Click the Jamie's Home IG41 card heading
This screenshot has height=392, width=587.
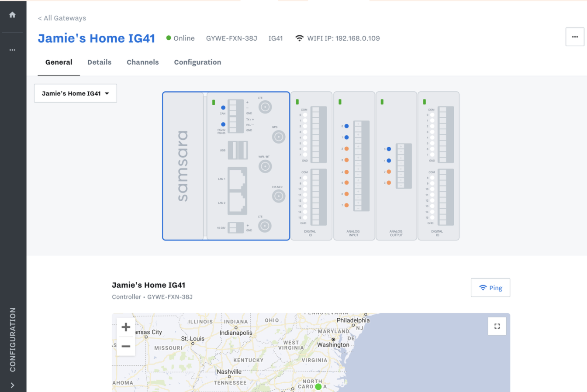148,285
